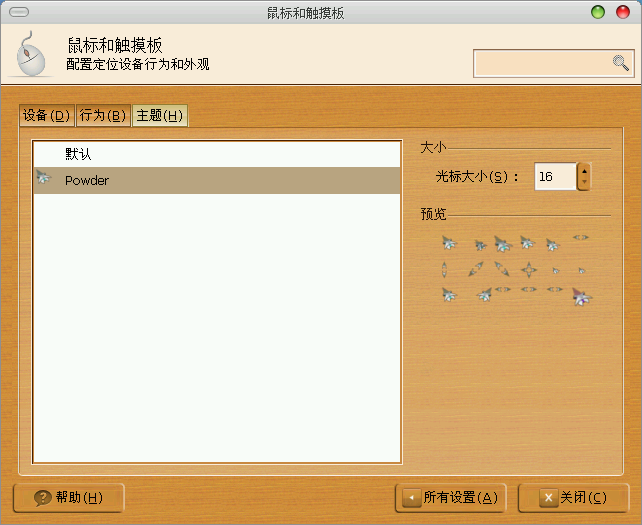Switch to the 设备(D) tab
Screen dimensions: 642x525
47,115
